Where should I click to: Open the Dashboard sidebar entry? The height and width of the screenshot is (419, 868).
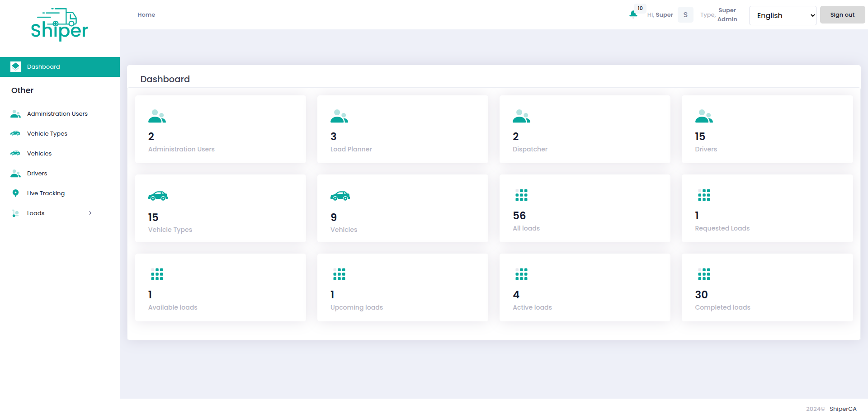tap(44, 66)
